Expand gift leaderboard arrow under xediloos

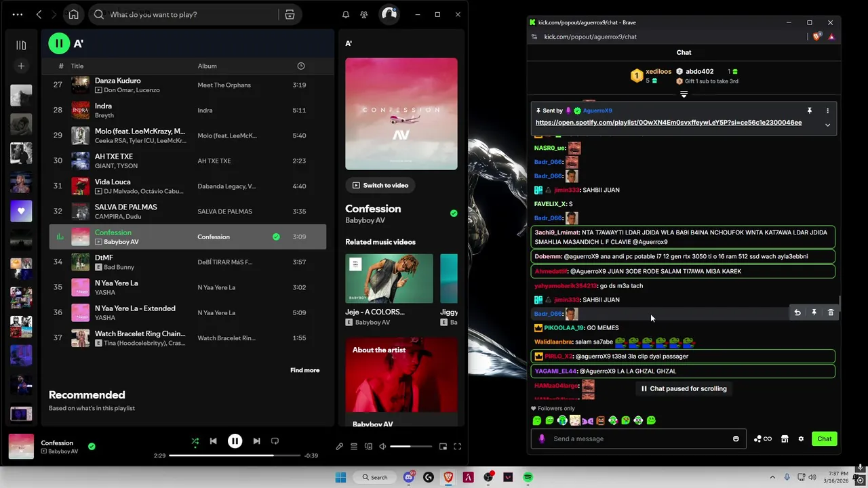(684, 94)
